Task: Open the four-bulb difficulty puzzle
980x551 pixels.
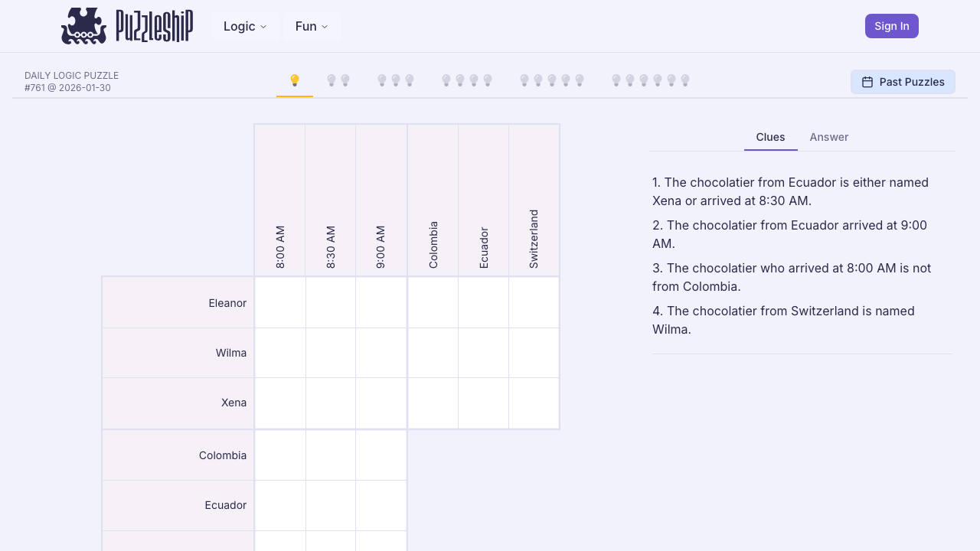Action: [465, 79]
